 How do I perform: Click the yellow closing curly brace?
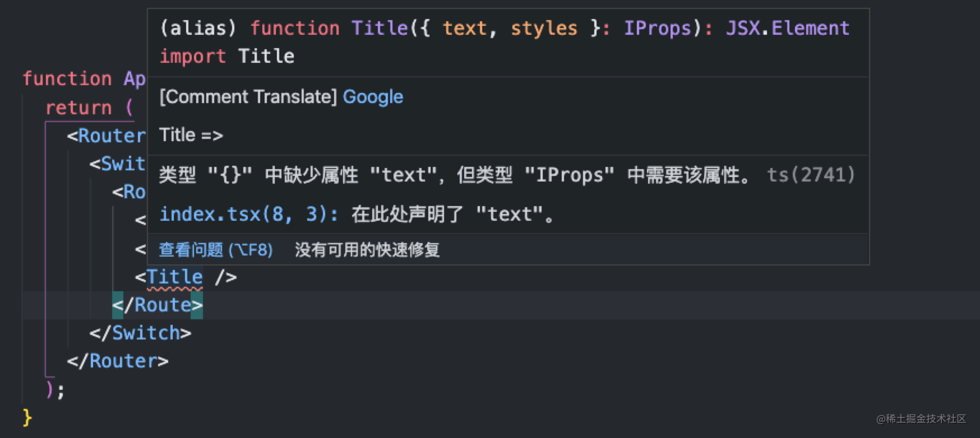(27, 417)
